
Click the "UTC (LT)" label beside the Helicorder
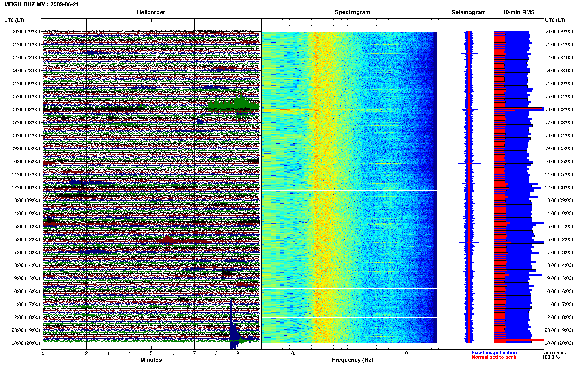coord(14,20)
